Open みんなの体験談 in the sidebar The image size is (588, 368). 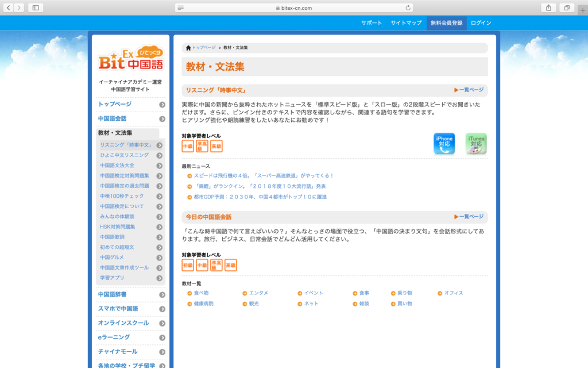coord(117,216)
